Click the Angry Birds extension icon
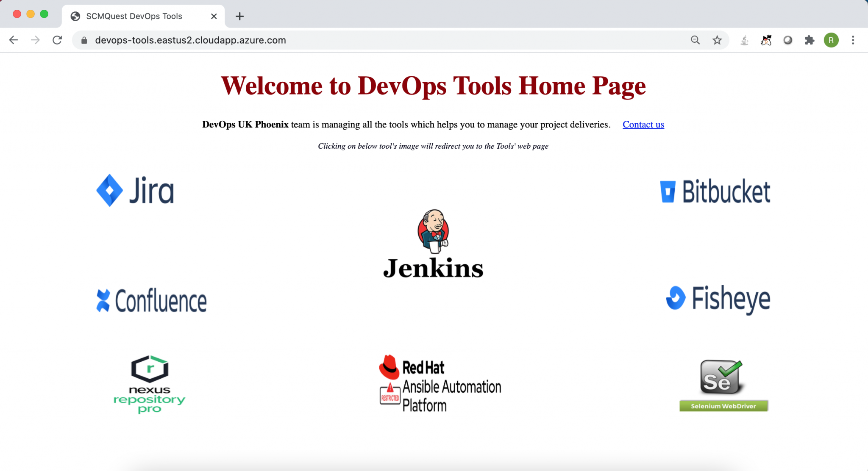Viewport: 868px width, 471px height. (x=766, y=40)
